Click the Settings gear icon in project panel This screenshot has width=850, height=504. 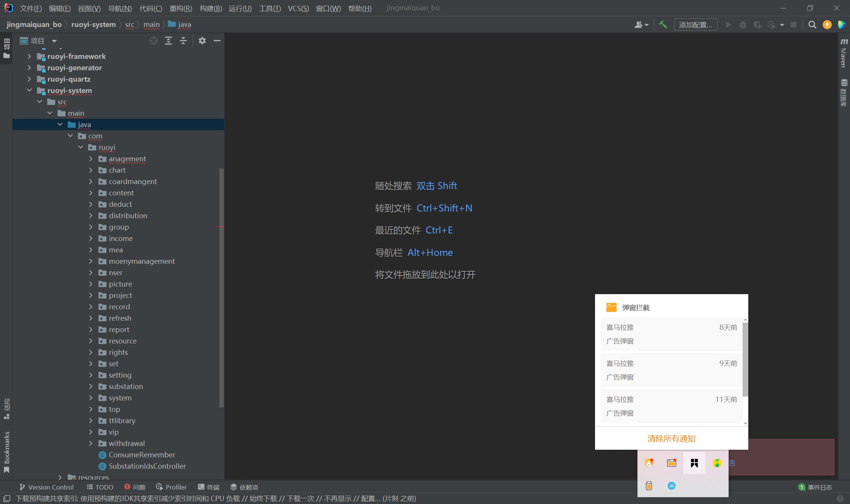[x=202, y=40]
